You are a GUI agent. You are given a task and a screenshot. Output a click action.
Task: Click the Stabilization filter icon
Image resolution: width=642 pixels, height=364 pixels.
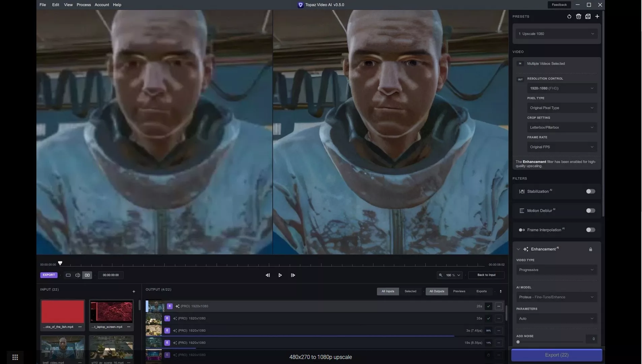[522, 191]
